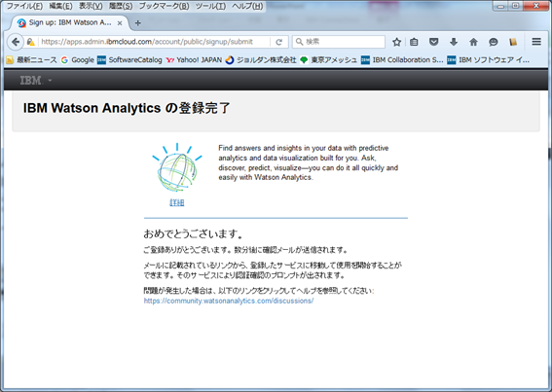The image size is (552, 392).
Task: Click the IBM logo in header
Action: coord(31,81)
